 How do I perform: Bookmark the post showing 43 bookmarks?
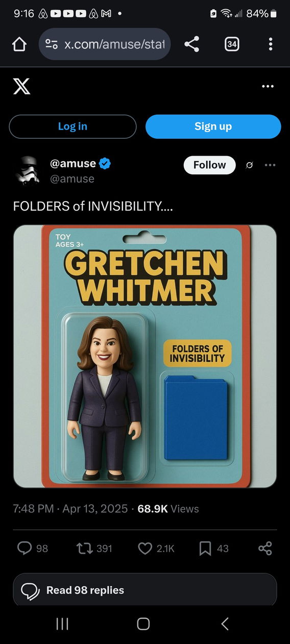[213, 549]
